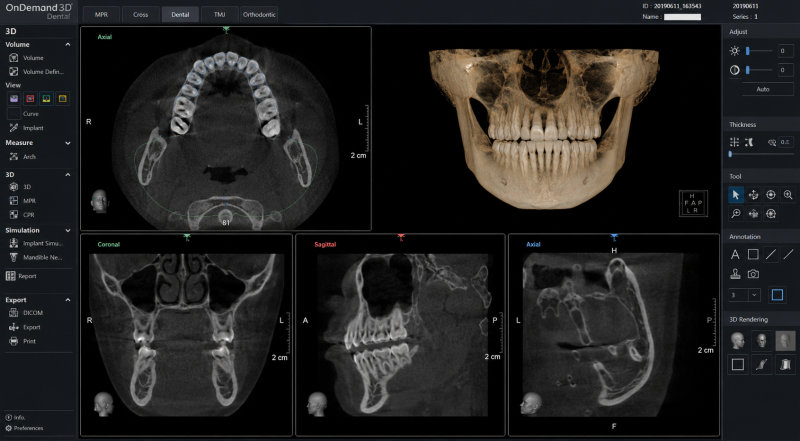Select the hand bone rendering preset
800x441 pixels.
(x=761, y=364)
